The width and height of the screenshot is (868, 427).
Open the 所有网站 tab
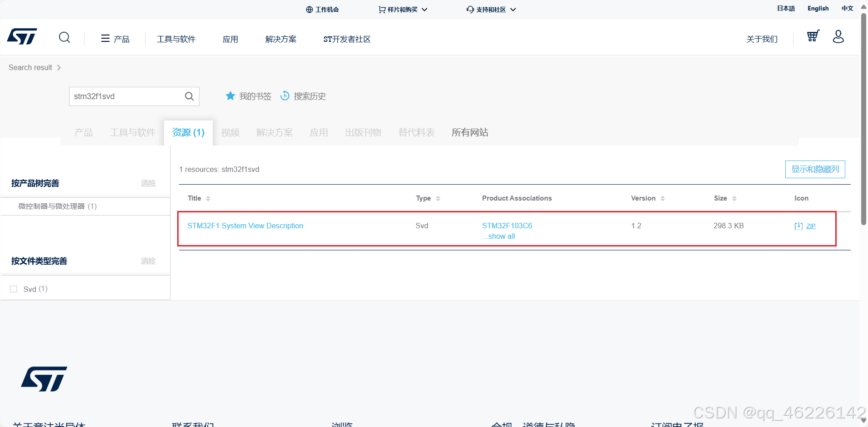(470, 132)
